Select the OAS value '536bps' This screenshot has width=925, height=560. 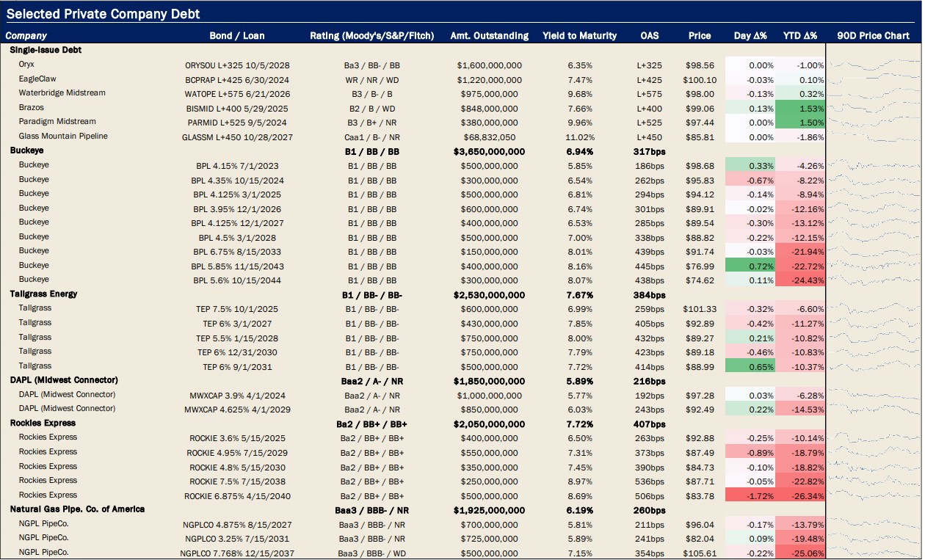click(x=650, y=481)
